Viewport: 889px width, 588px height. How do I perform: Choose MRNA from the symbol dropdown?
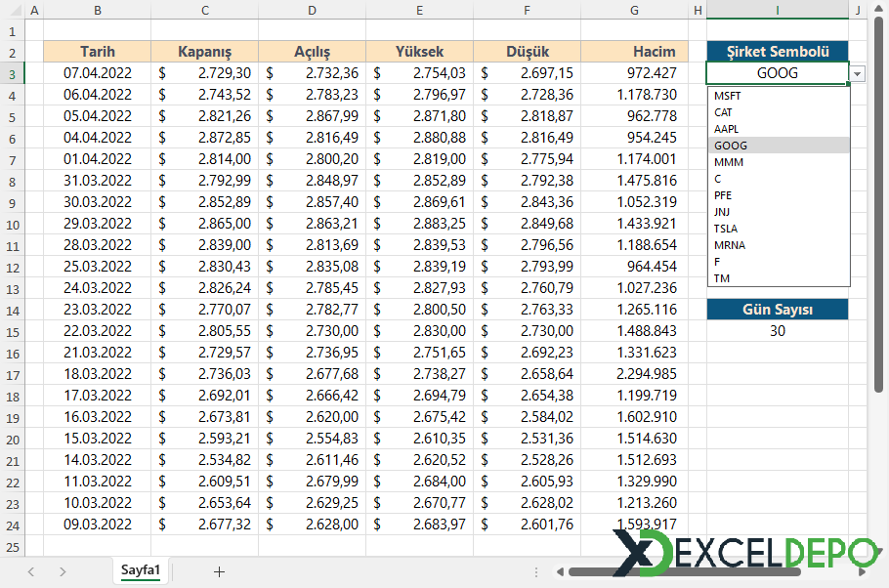coord(779,245)
